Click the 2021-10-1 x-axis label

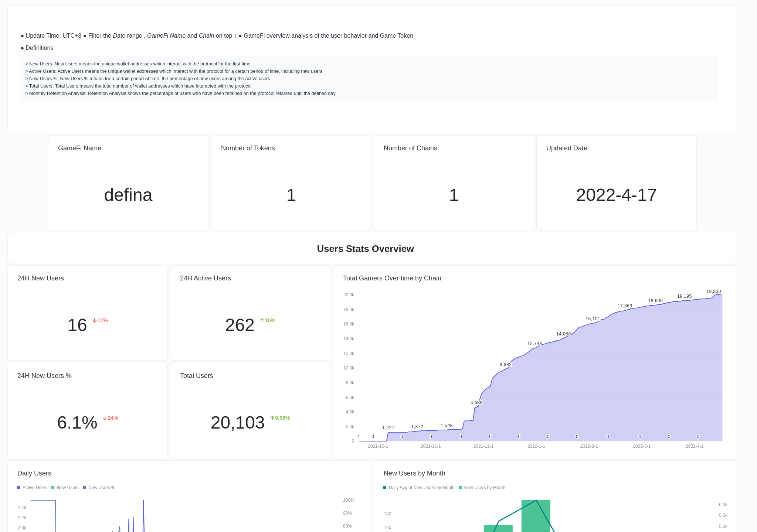[378, 446]
